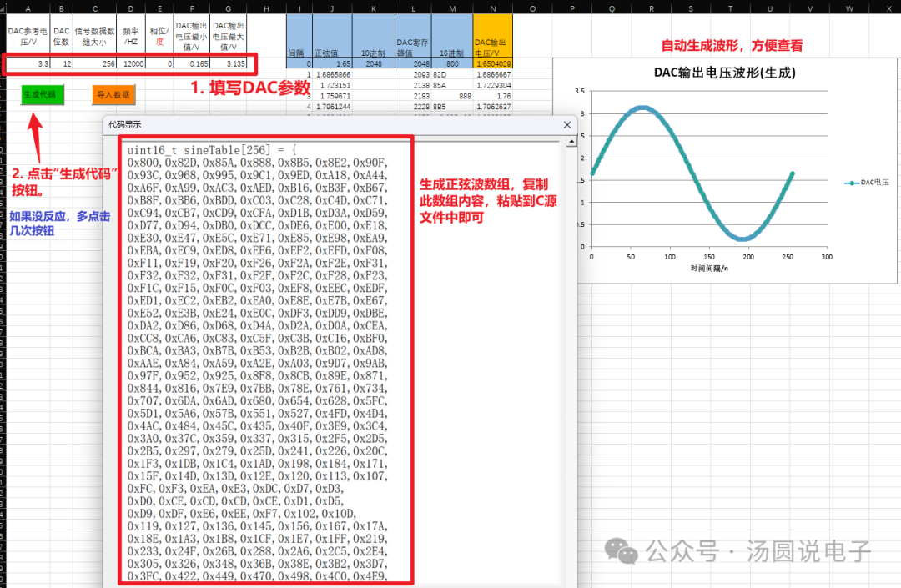
Task: Click the 间隔 table header
Action: [x=299, y=36]
